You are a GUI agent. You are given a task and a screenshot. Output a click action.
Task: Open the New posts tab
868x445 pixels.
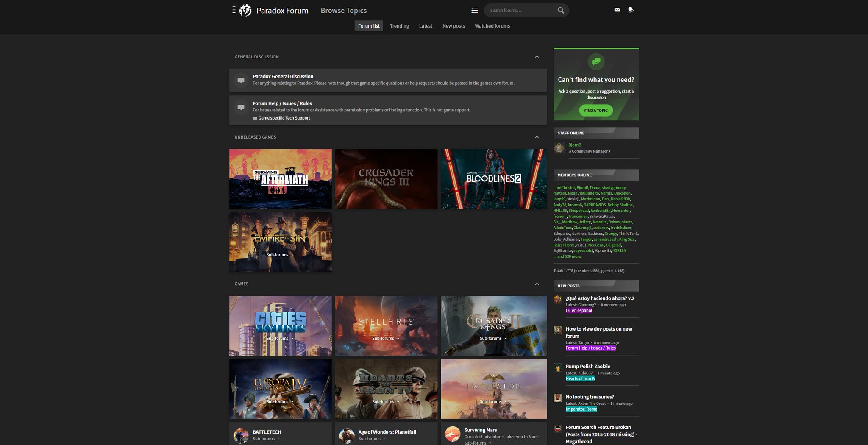tap(453, 26)
